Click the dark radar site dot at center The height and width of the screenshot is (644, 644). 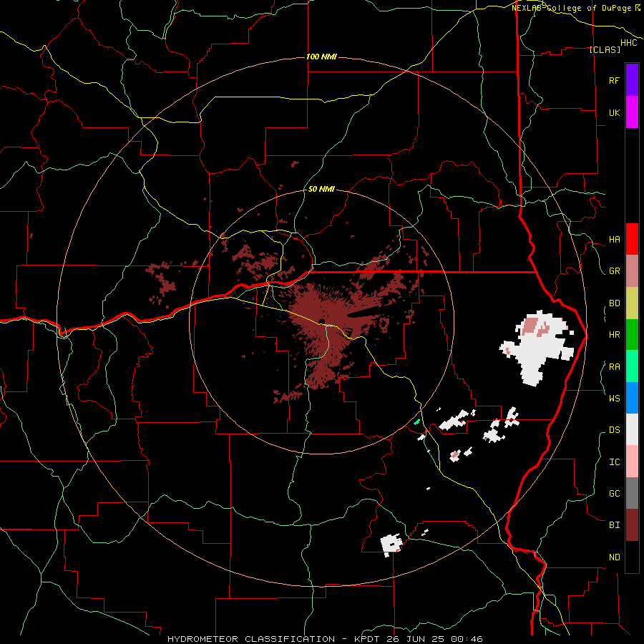[321, 321]
